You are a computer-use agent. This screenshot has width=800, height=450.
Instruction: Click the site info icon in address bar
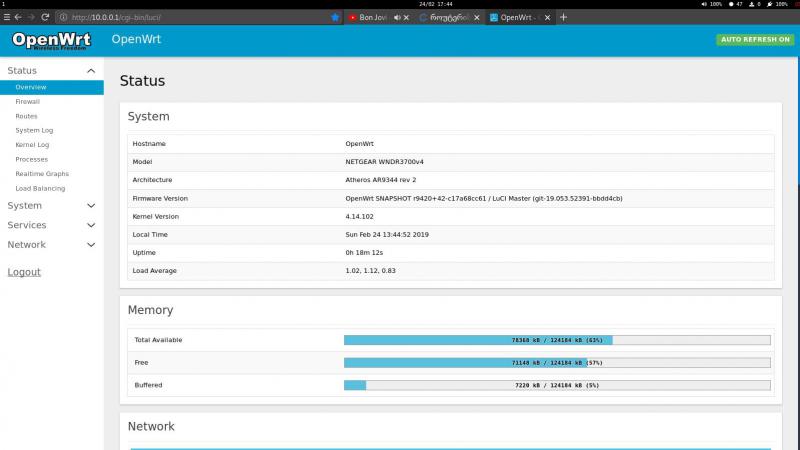point(63,17)
